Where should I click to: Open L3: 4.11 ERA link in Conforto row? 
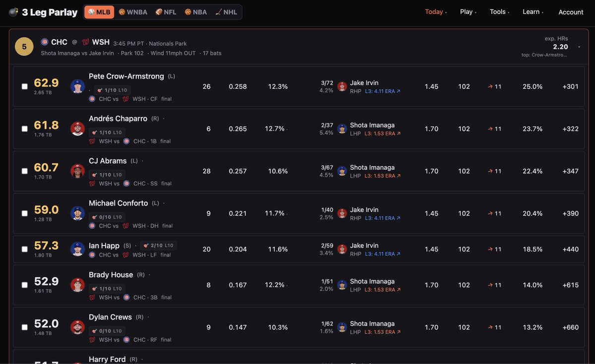tap(383, 218)
